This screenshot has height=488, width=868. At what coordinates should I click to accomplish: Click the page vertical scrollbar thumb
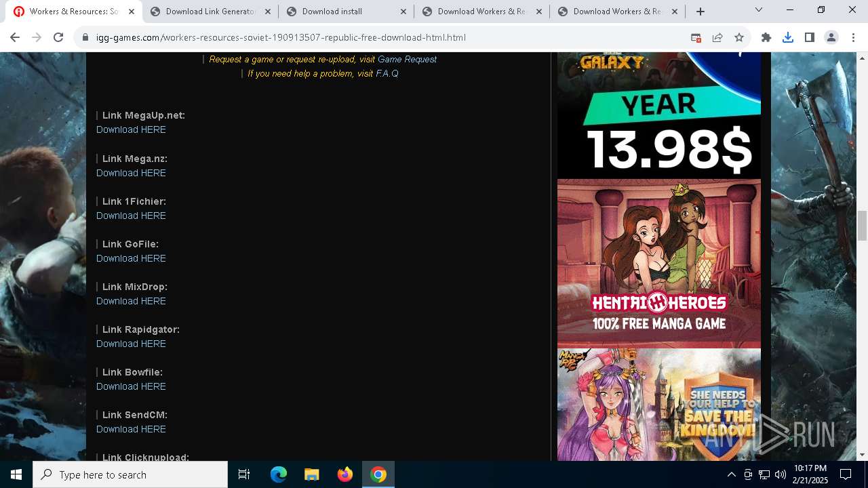click(x=862, y=225)
